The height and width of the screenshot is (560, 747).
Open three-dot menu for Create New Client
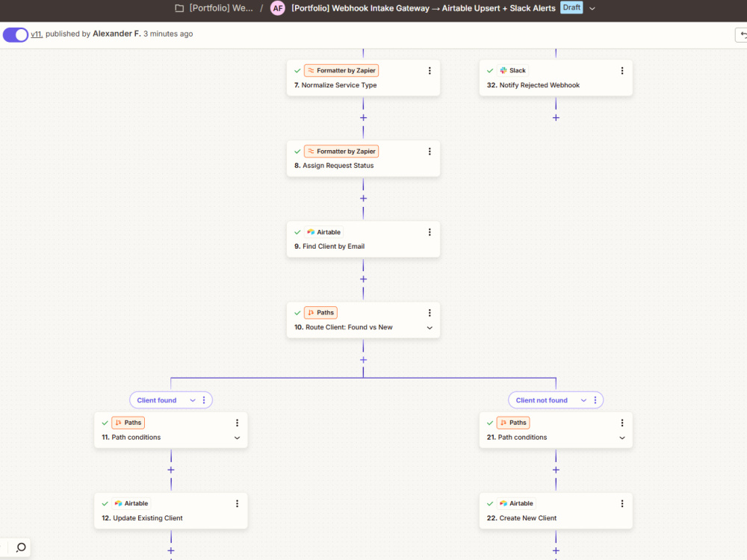[622, 503]
